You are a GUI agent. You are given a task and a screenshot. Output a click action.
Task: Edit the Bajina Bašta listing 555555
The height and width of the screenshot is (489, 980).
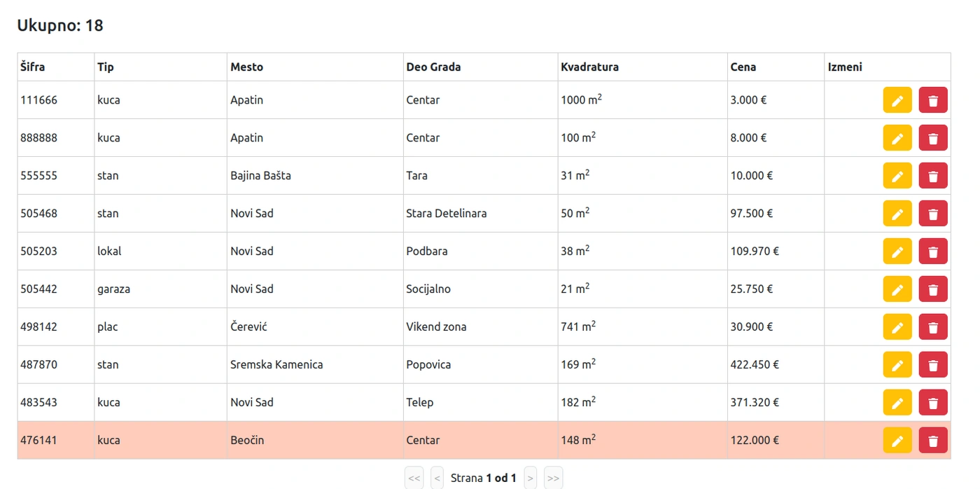897,176
